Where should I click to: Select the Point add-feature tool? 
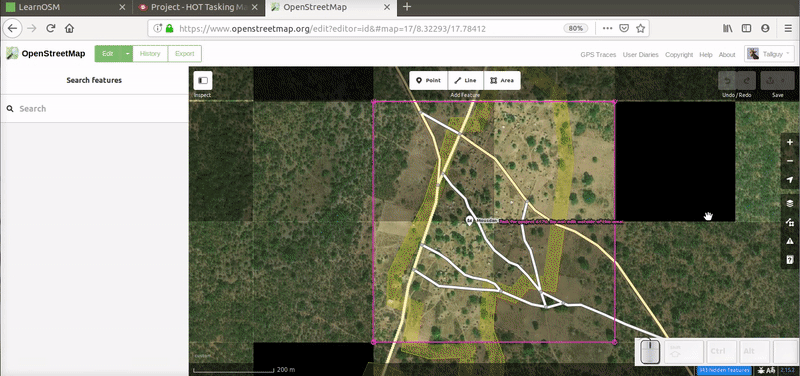tap(429, 81)
